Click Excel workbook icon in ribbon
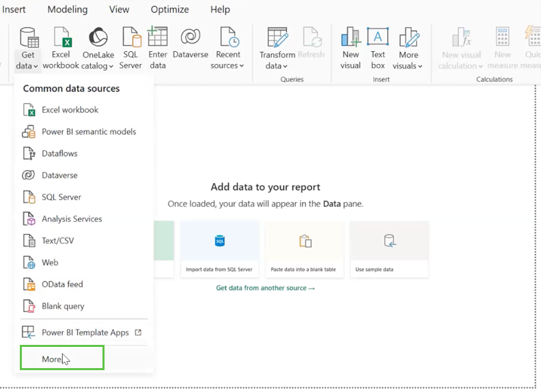Screen dimensions: 541x392 point(61,37)
